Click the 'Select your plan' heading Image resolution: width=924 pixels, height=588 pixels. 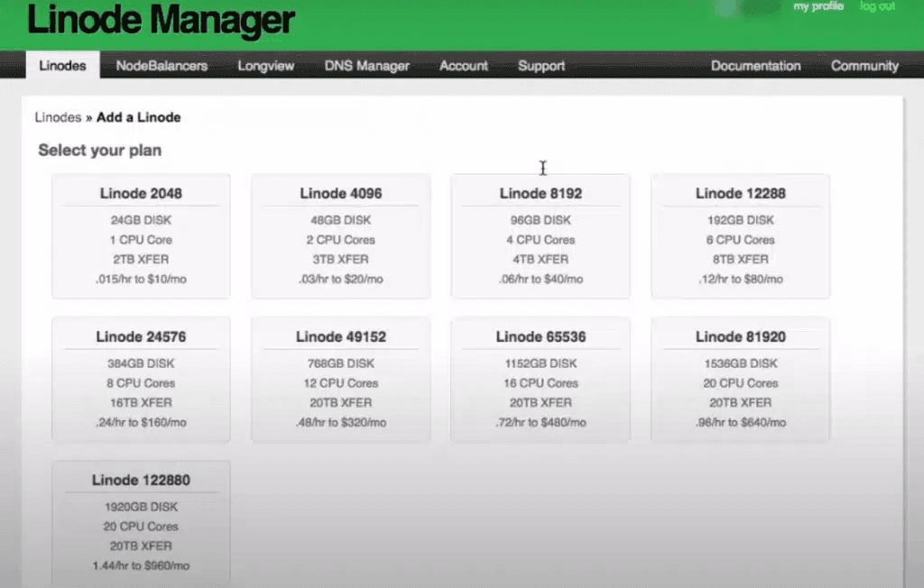[x=99, y=151]
